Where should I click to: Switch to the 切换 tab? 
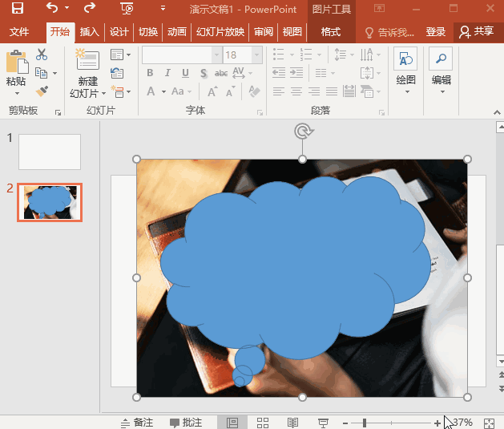tap(148, 32)
